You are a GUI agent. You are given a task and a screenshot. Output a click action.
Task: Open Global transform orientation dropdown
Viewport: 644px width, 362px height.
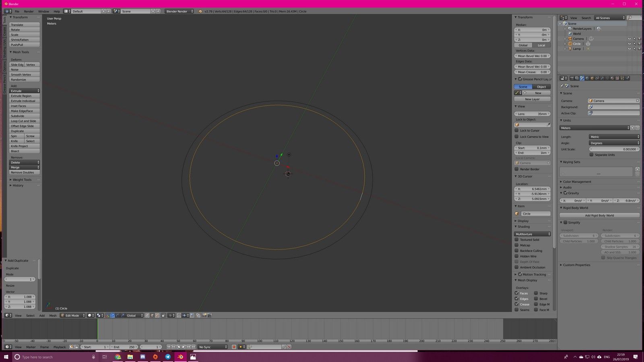(134, 315)
